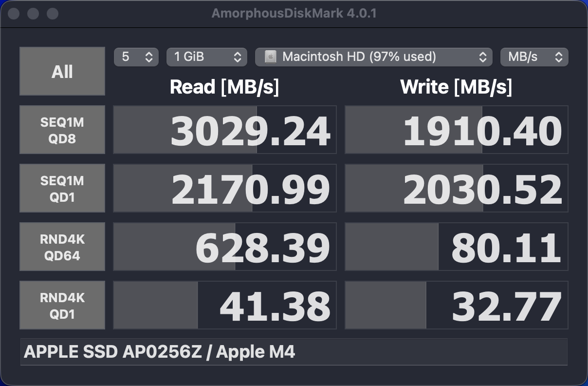The width and height of the screenshot is (588, 386).
Task: Click the APPLE SSD AP0256Z info field
Action: tap(294, 351)
